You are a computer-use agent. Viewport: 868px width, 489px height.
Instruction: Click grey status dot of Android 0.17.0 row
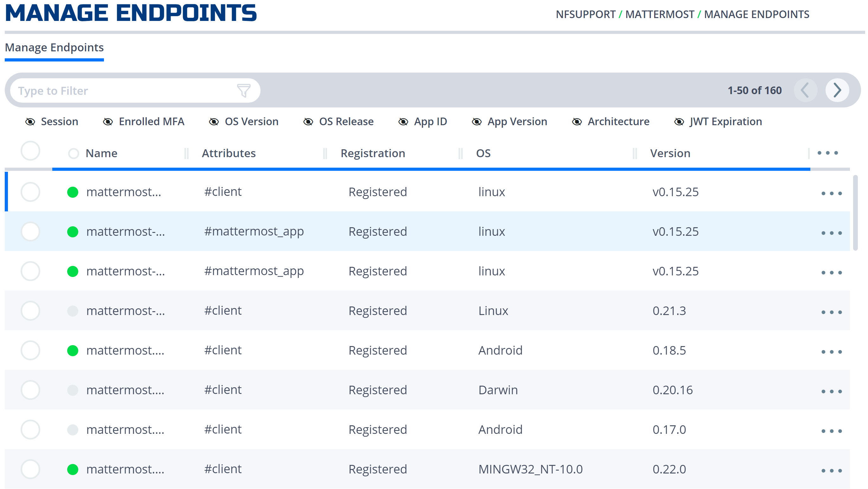coord(73,430)
